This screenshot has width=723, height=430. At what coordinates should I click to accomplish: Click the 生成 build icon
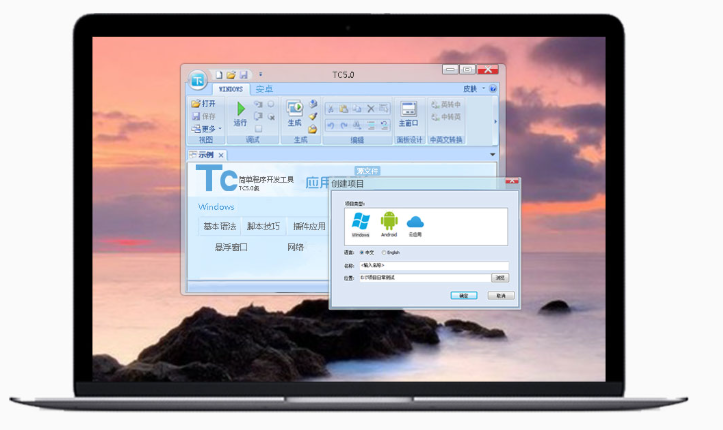294,113
